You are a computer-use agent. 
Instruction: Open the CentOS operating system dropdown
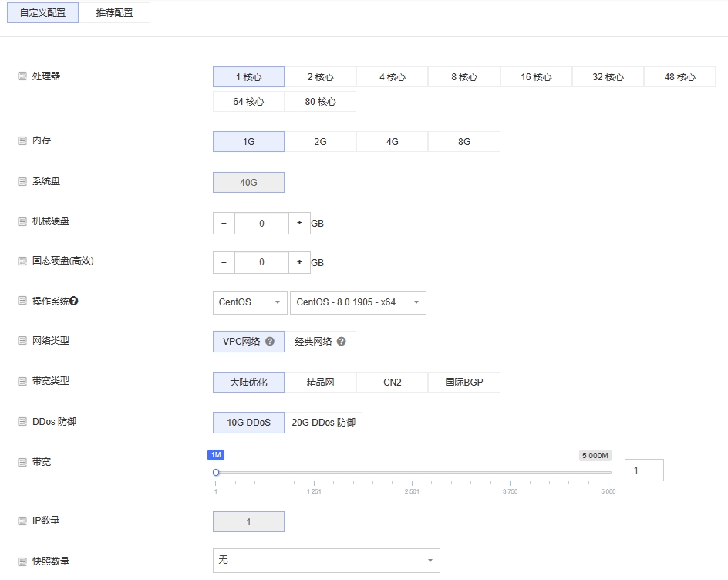tap(249, 302)
